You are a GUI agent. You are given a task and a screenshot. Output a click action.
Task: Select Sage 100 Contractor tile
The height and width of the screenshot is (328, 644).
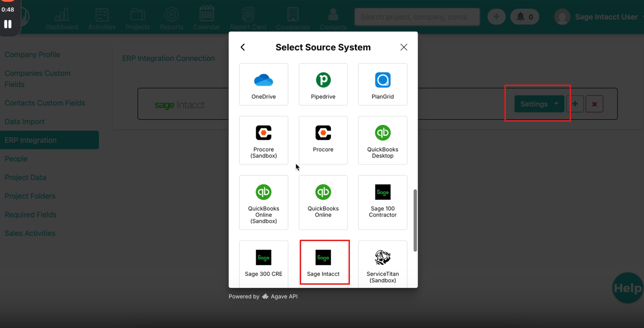pyautogui.click(x=382, y=202)
